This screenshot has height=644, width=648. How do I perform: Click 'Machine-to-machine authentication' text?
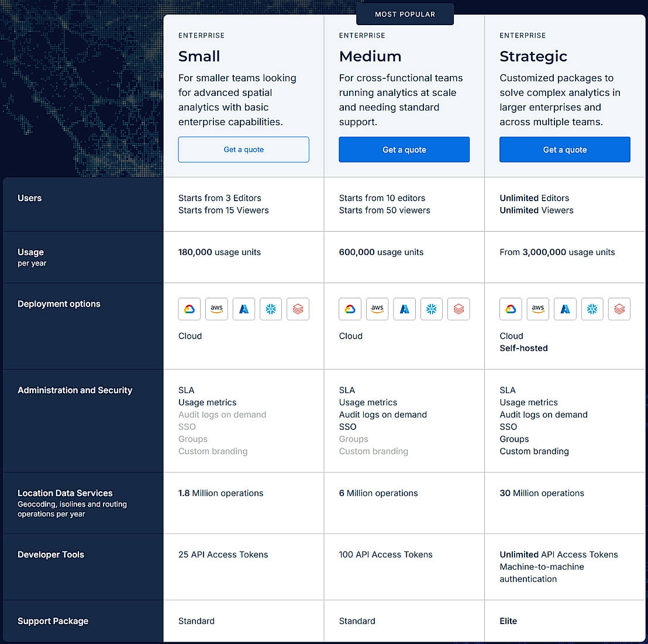(542, 573)
